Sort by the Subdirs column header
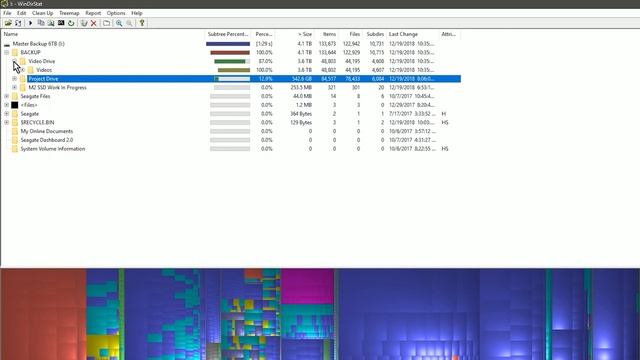Viewport: 640px width, 360px height. tap(375, 34)
